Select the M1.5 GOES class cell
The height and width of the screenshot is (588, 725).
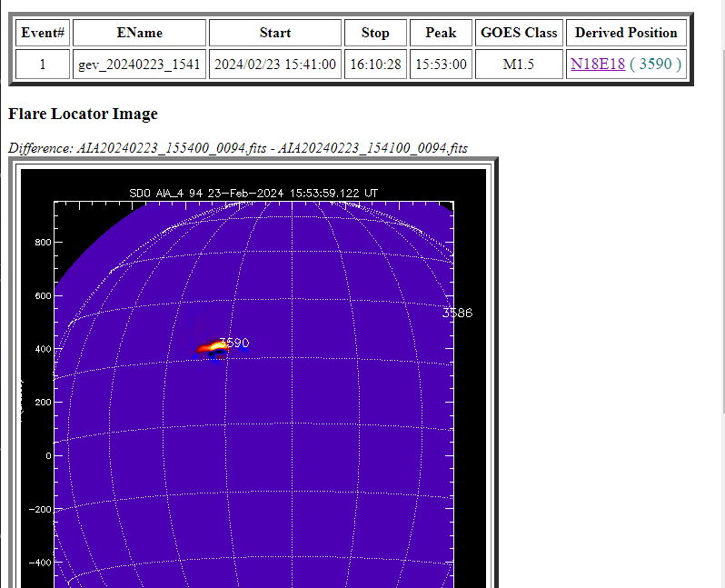click(x=519, y=64)
